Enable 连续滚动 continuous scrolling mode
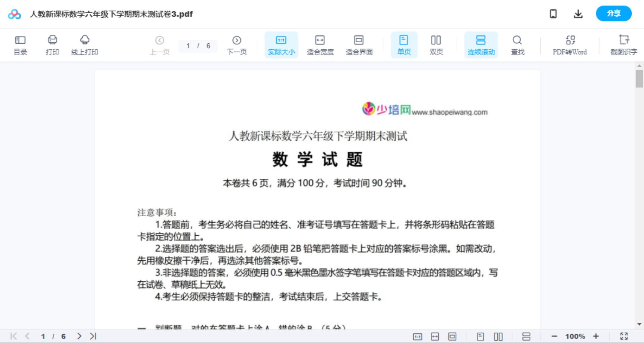 [x=481, y=45]
